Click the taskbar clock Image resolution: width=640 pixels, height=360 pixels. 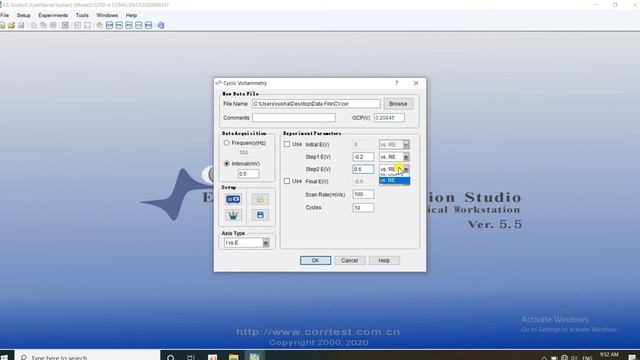(609, 356)
